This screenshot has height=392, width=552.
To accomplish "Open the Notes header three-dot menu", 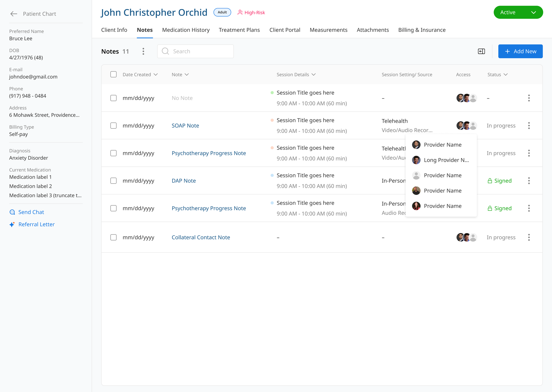I will click(143, 51).
